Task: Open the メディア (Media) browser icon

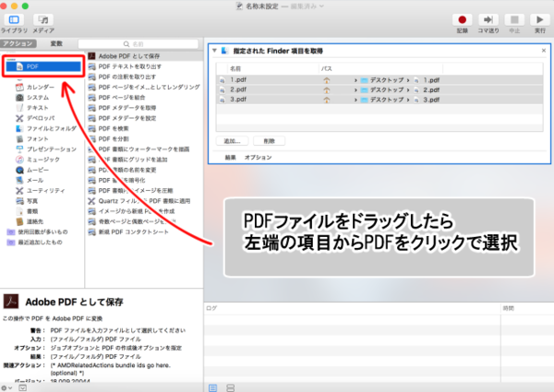Action: click(42, 19)
